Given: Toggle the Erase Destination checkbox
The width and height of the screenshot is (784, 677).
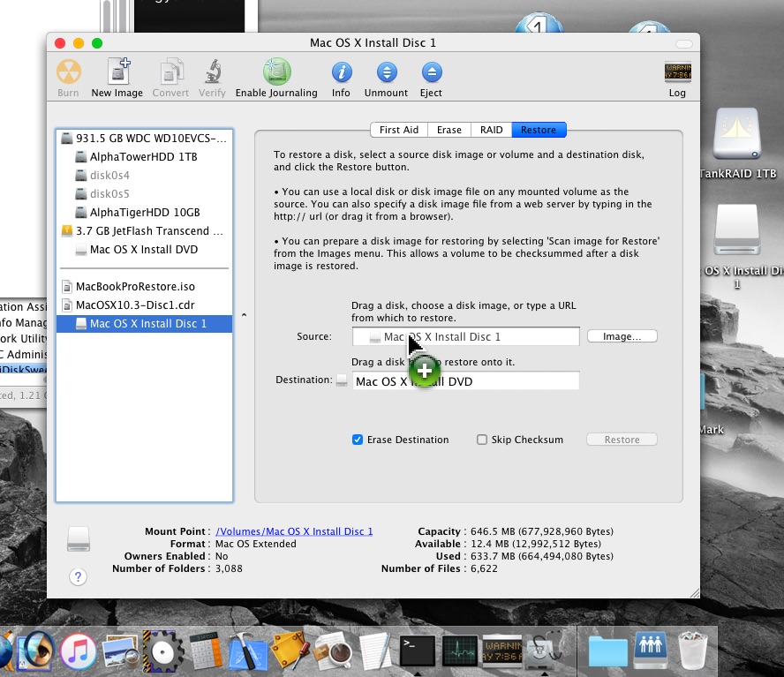Looking at the screenshot, I should coord(357,440).
